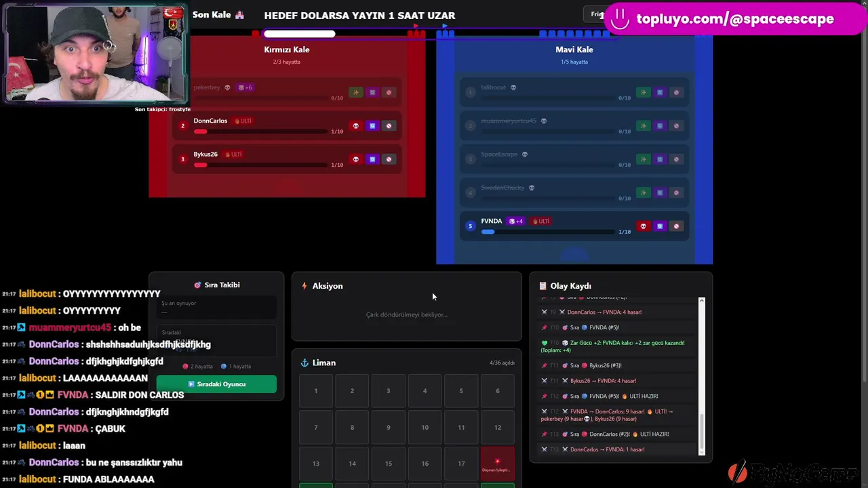Click the purple square button for muammeryurtcu45
The height and width of the screenshot is (488, 868).
point(660,125)
